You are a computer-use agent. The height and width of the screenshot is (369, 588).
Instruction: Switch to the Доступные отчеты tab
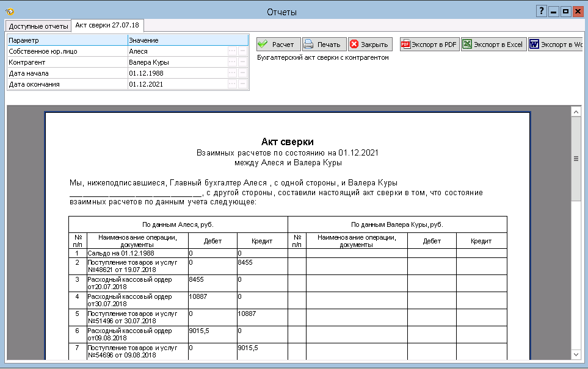click(38, 26)
